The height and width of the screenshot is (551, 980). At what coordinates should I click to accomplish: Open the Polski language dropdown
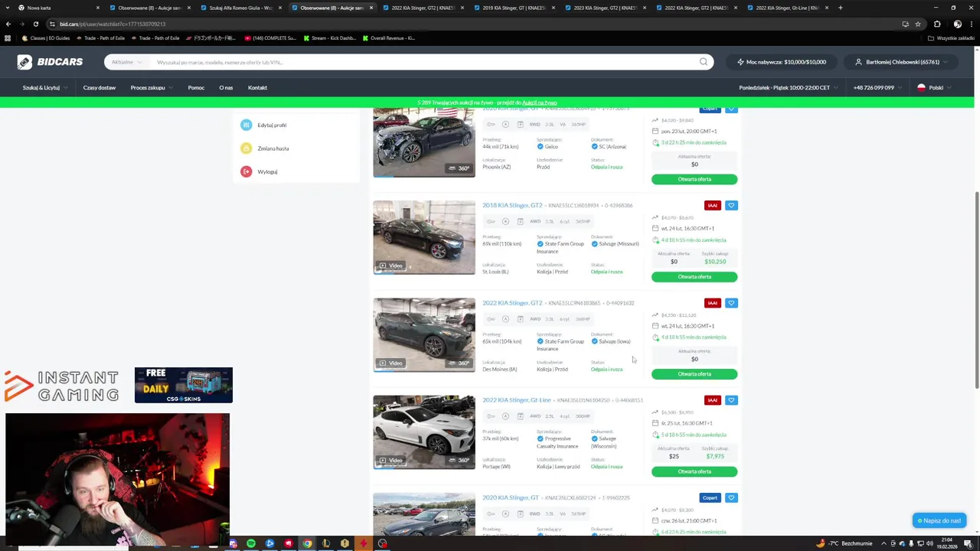point(936,87)
